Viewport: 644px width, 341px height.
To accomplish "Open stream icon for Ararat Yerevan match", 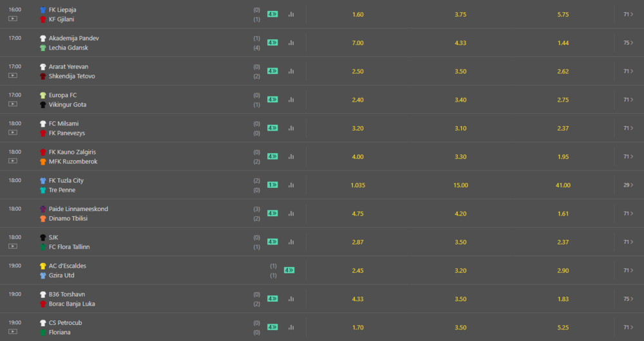I will [x=13, y=75].
